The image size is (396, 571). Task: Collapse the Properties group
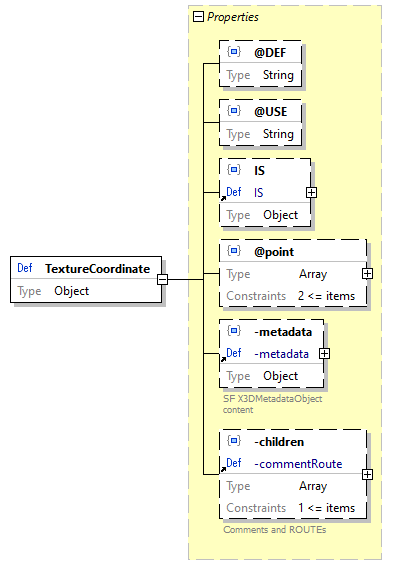[198, 16]
